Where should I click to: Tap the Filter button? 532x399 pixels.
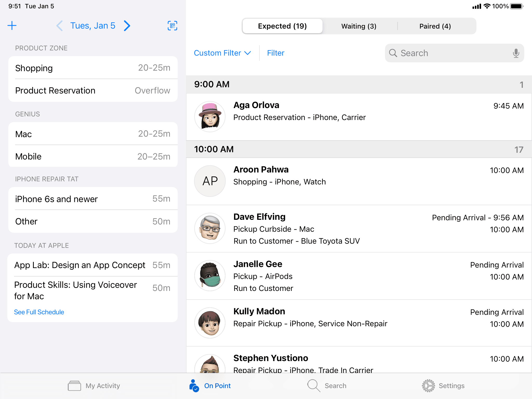pos(276,53)
